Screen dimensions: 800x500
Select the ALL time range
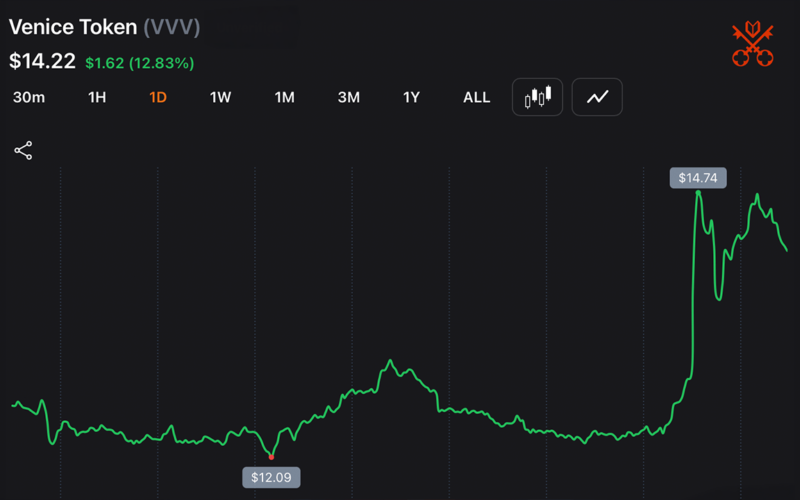[477, 97]
